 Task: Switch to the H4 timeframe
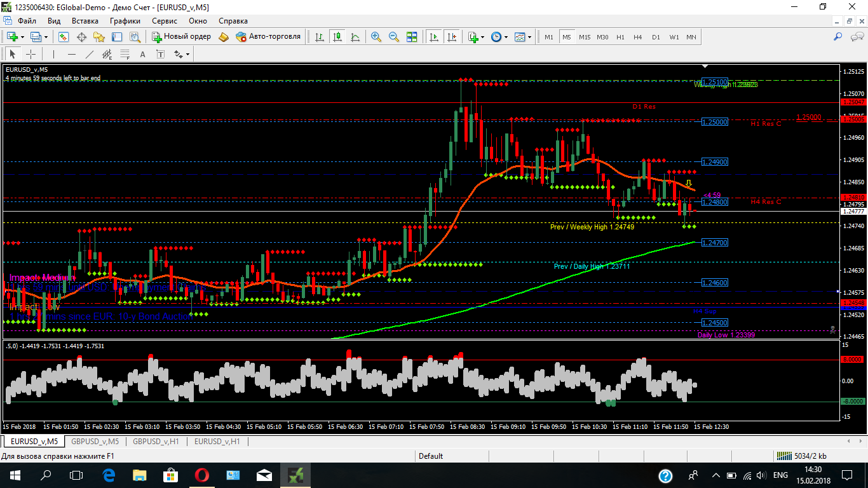pos(638,37)
